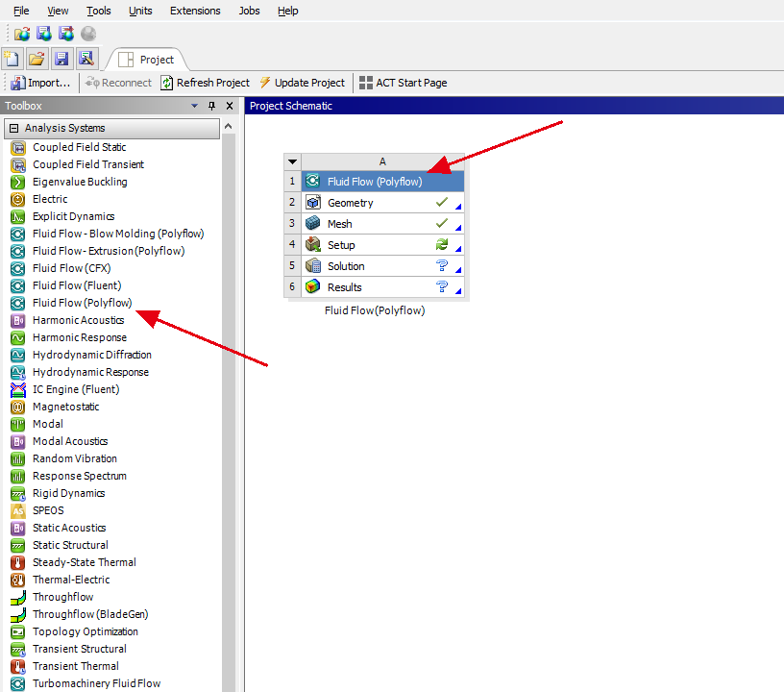Select the Setup cell in system A
The height and width of the screenshot is (692, 784).
pyautogui.click(x=383, y=244)
